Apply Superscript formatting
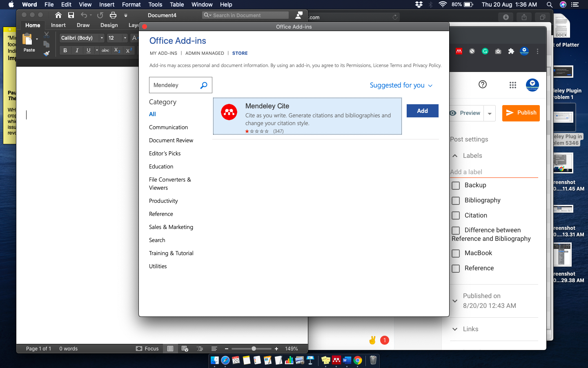 (x=129, y=50)
